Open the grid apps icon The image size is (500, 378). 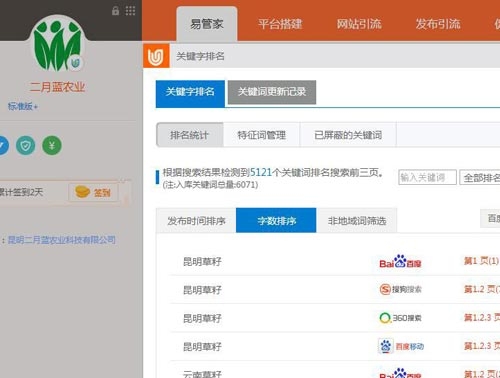[x=130, y=11]
